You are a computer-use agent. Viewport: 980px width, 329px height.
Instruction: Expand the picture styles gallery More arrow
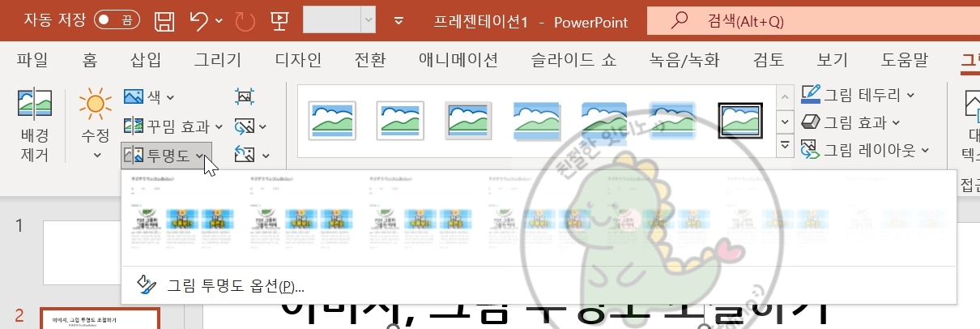click(784, 147)
